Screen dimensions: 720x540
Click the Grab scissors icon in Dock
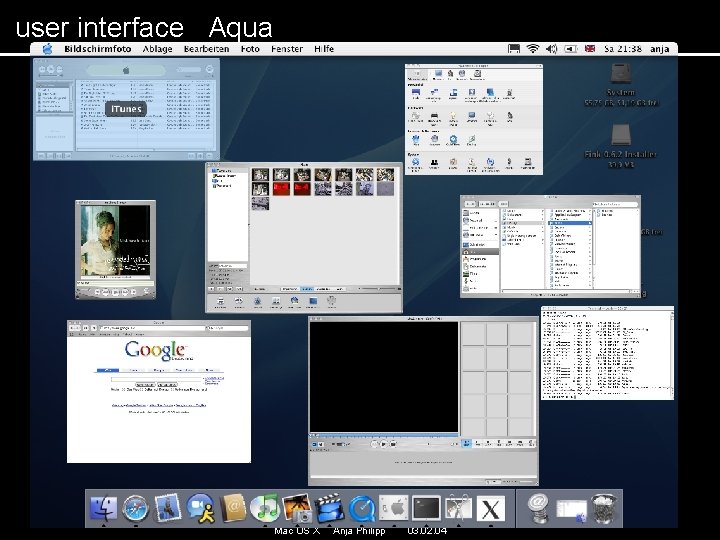point(458,508)
